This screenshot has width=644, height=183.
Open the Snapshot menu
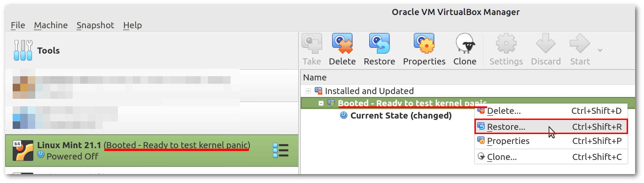[x=95, y=25]
